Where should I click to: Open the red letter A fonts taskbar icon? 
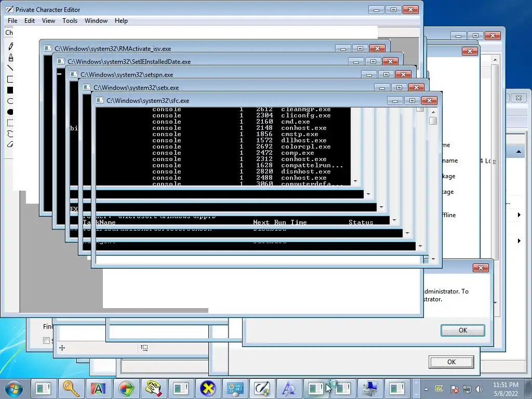click(98, 389)
